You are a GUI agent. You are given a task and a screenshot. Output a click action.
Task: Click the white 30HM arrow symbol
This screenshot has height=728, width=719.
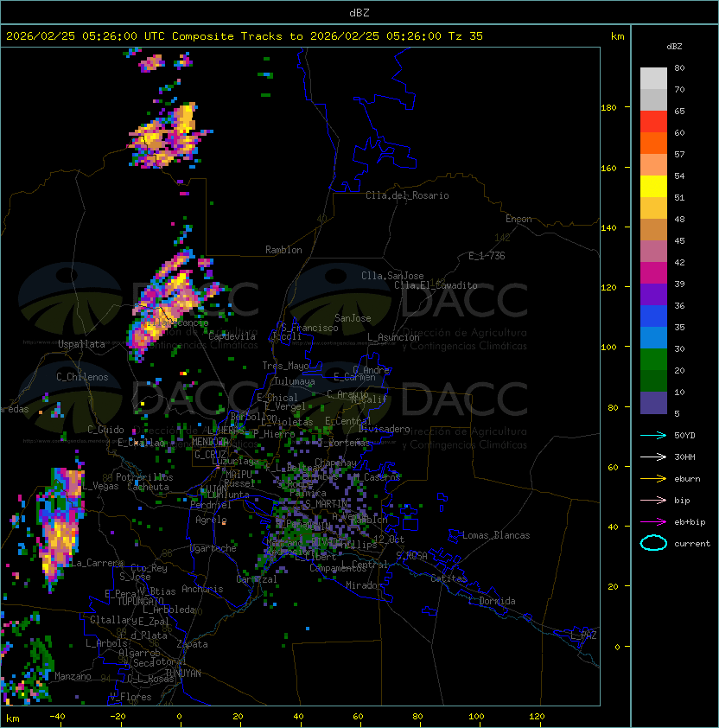coord(653,457)
